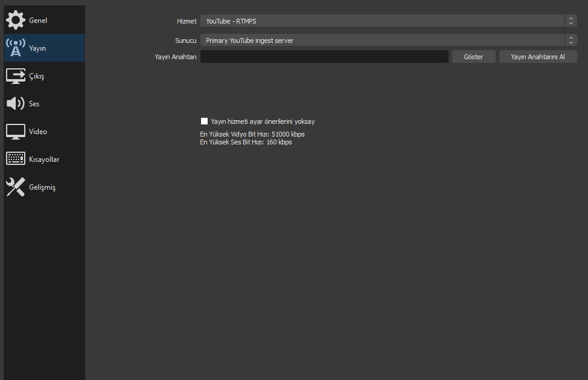Open the Gelişmiş advanced section
Screen dimensions: 588x380
44,187
